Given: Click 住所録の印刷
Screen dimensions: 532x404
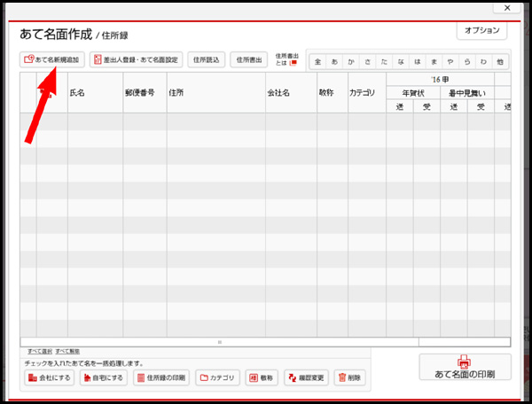Looking at the screenshot, I should tap(161, 377).
